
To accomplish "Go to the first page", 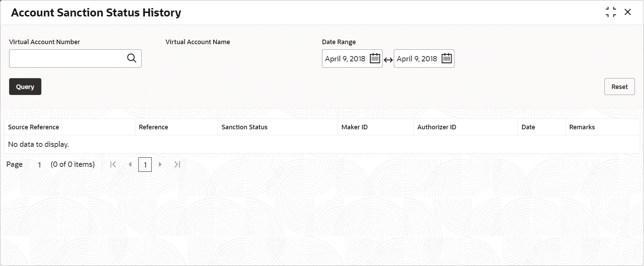I will [x=113, y=164].
